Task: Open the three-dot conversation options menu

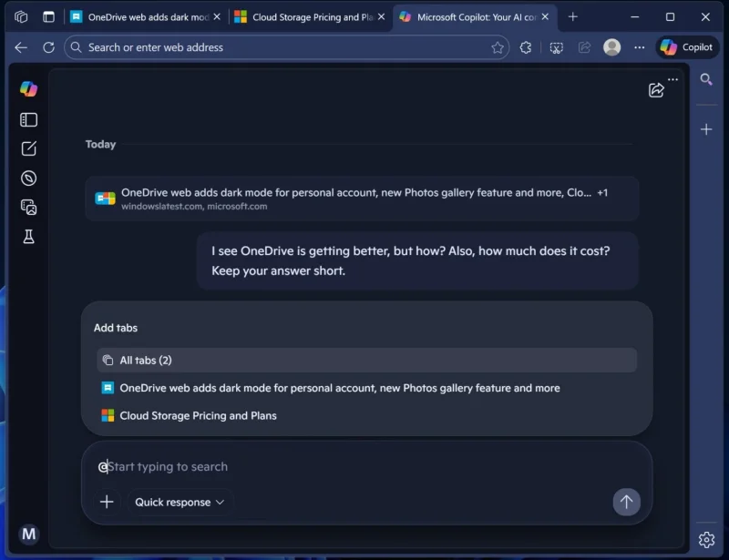Action: tap(673, 79)
